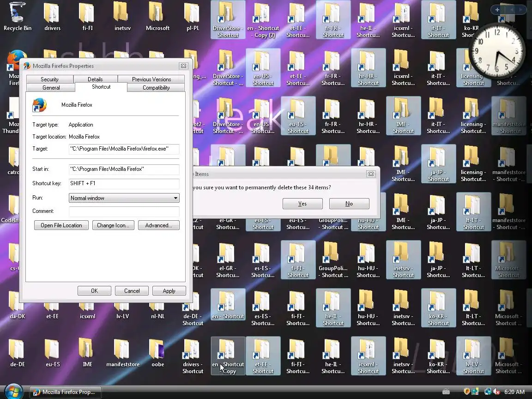The height and width of the screenshot is (399, 532).
Task: Select the hu-HU - Shortcut highlighted icon
Action: coord(368,224)
